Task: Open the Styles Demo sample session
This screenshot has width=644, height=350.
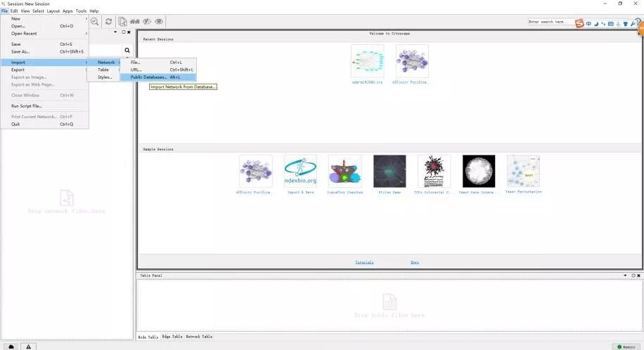Action: pos(389,171)
